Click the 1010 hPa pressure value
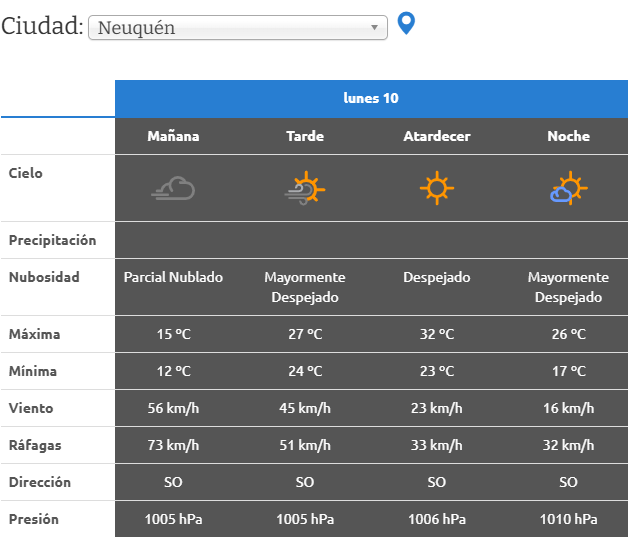This screenshot has width=628, height=537. pyautogui.click(x=568, y=519)
